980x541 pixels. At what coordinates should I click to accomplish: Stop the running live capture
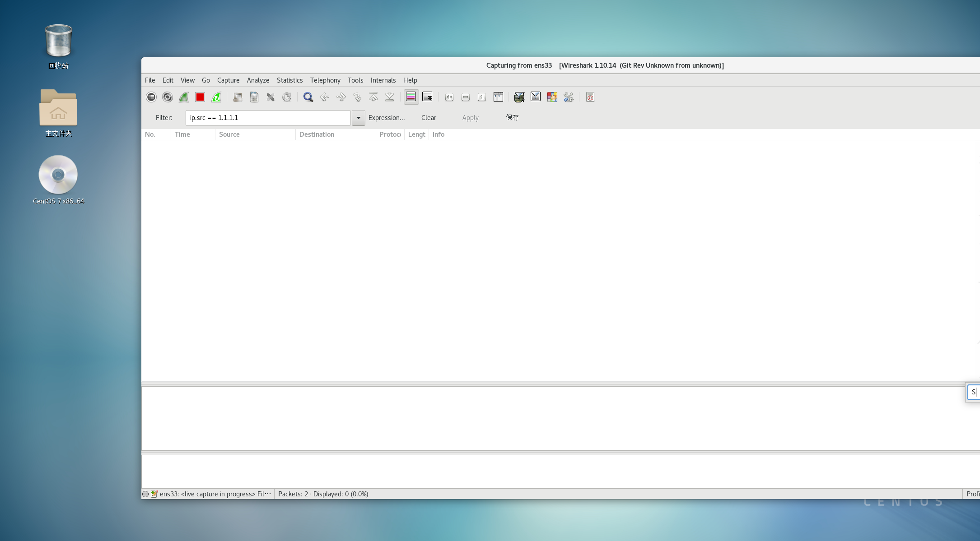tap(200, 97)
